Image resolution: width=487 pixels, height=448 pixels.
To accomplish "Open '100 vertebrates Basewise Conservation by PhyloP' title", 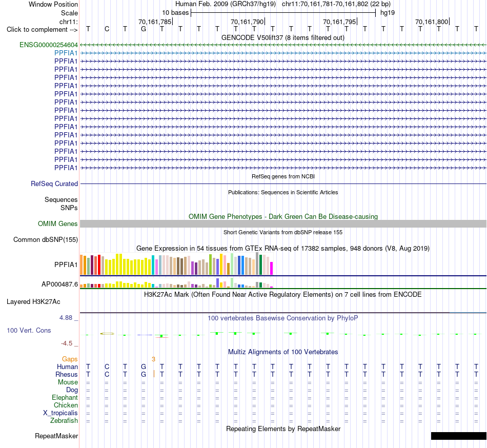I will click(283, 318).
